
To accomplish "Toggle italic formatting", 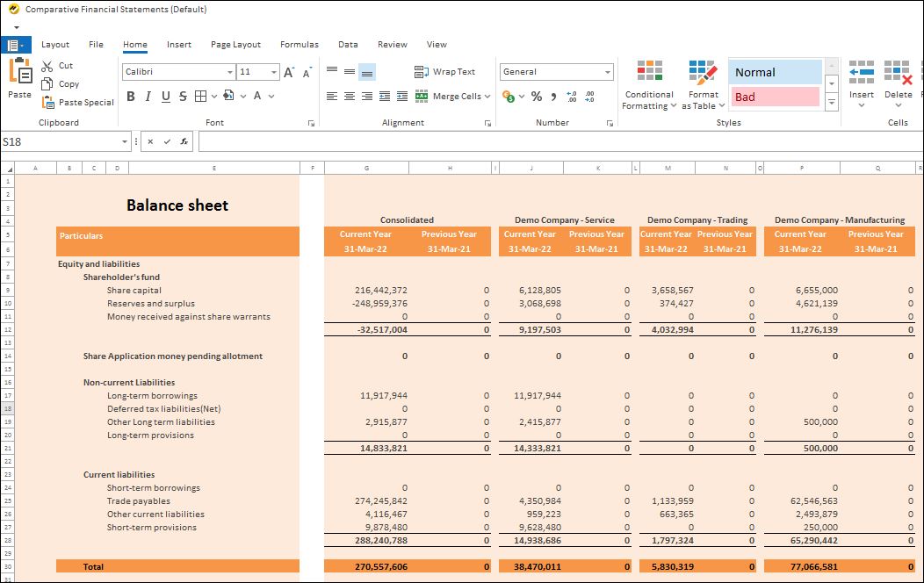I will tap(147, 97).
